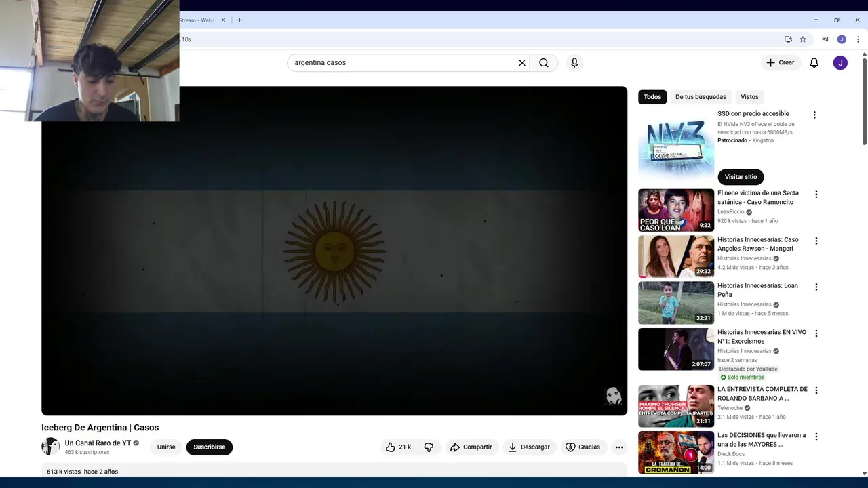Viewport: 868px width, 488px height.
Task: Open the Un Canal Raro de YT channel name link
Action: (x=98, y=443)
